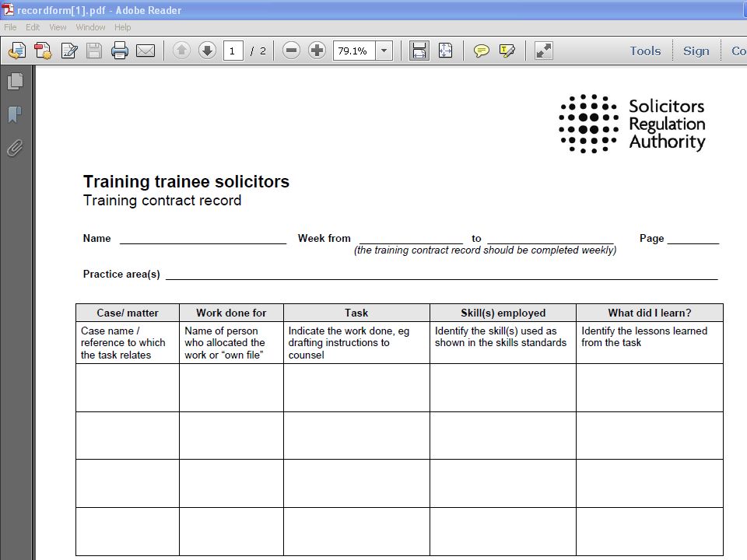Open the View menu

58,27
